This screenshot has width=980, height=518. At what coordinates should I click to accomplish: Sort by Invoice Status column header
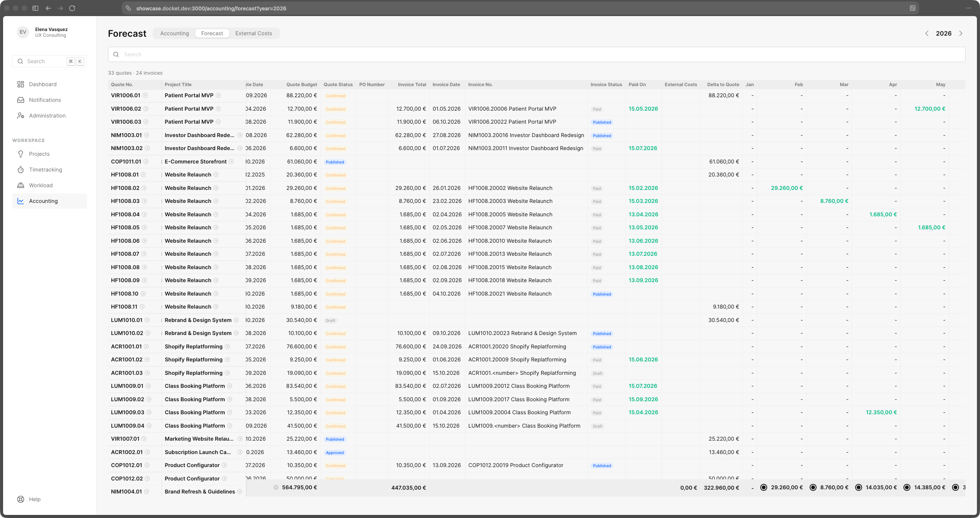pos(606,85)
